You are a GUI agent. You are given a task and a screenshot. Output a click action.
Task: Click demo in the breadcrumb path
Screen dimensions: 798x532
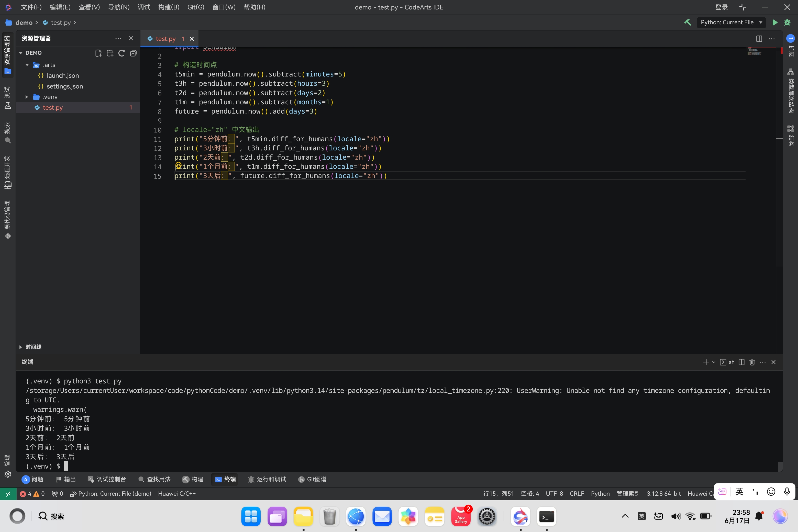point(24,23)
